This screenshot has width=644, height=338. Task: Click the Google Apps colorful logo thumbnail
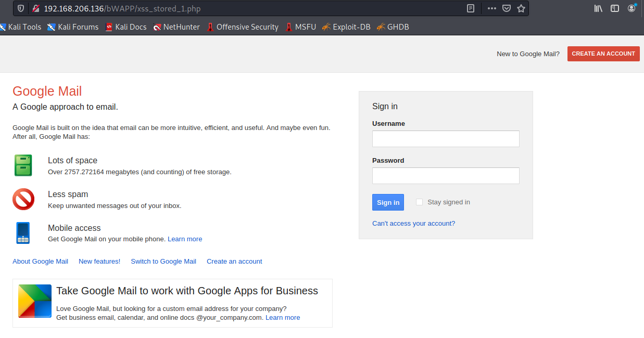tap(35, 301)
